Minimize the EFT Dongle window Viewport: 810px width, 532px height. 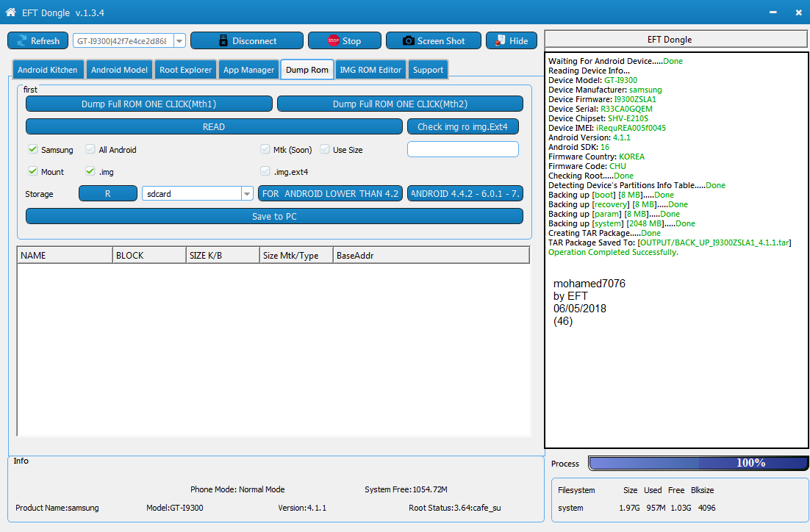(773, 12)
